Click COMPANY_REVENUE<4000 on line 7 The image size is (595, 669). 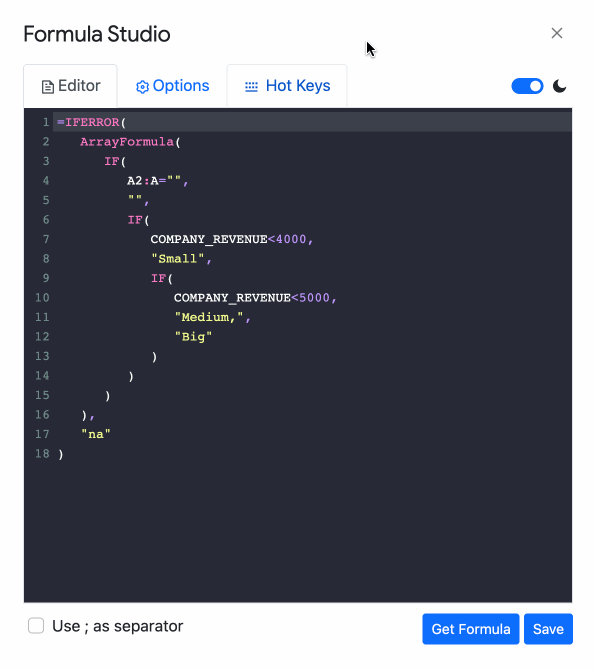click(x=228, y=239)
